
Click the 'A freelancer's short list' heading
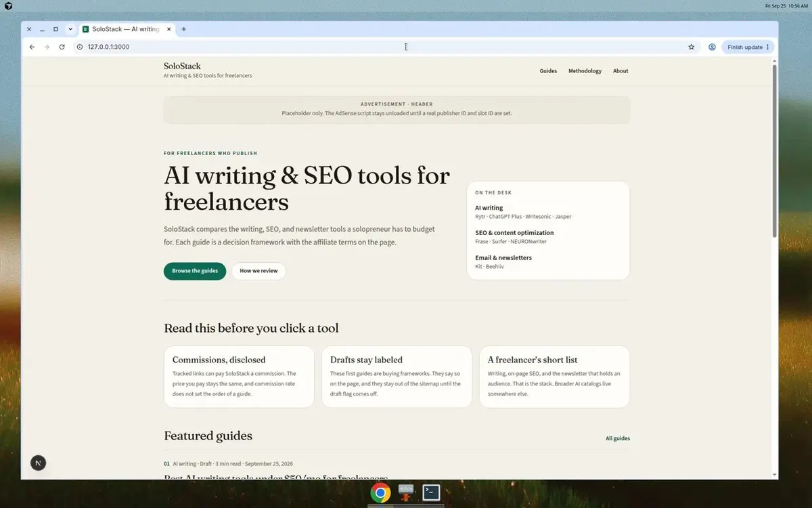[x=533, y=360]
